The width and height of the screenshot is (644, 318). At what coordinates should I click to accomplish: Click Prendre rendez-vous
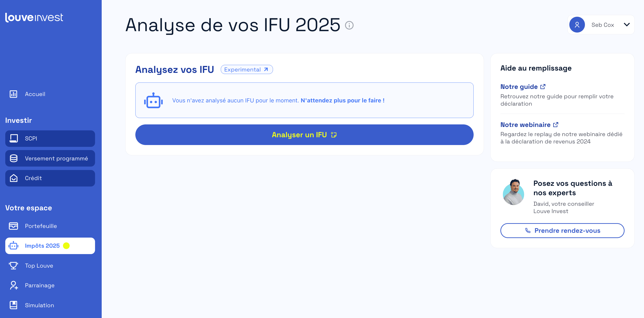coord(562,230)
